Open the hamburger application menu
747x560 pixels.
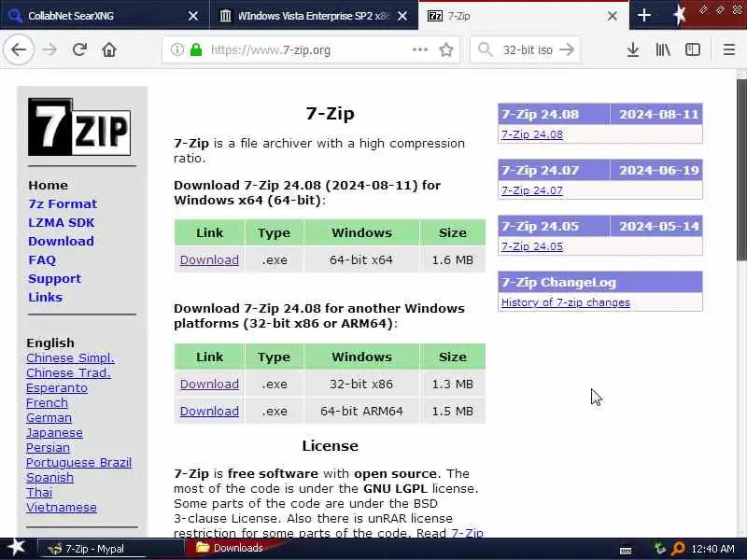click(x=729, y=49)
